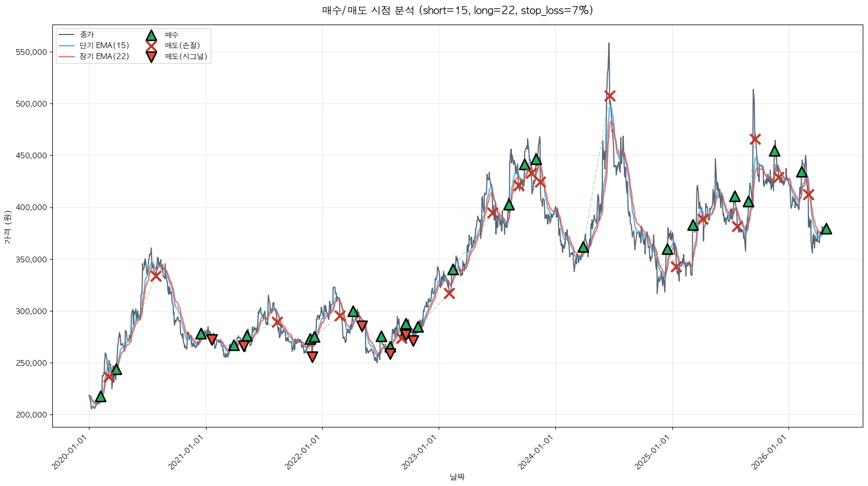Click the 550,000 y-axis price label
The image size is (868, 486).
tap(31, 52)
